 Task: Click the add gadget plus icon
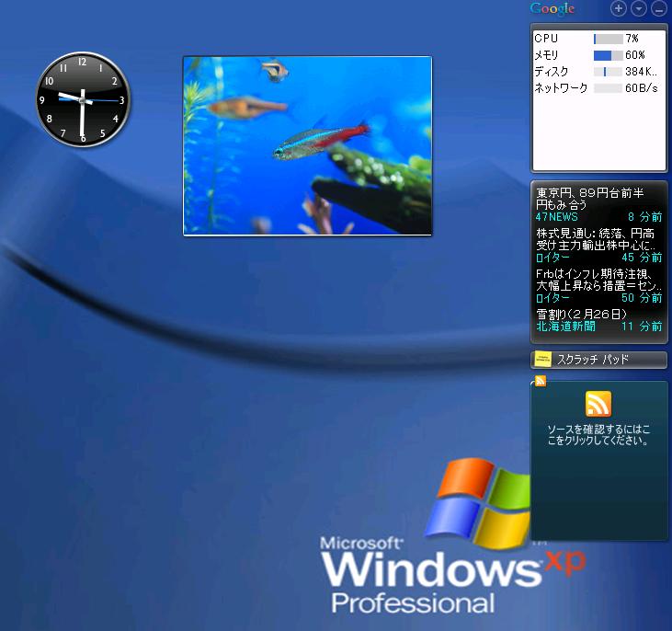pyautogui.click(x=618, y=8)
